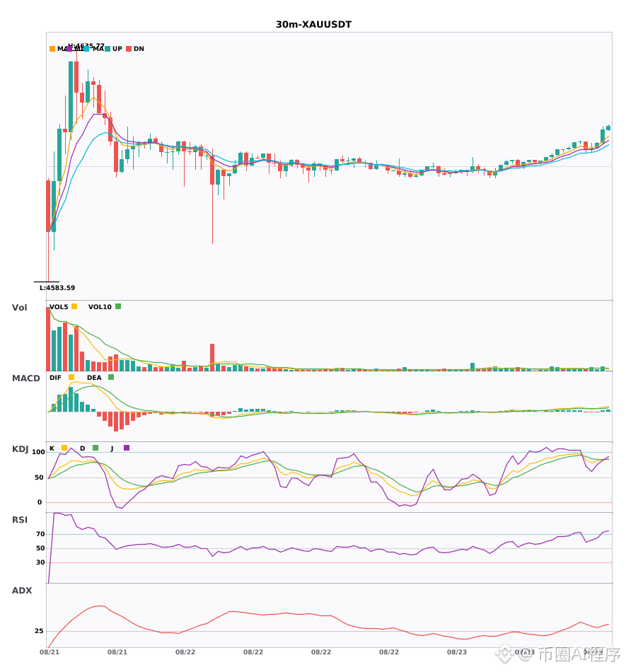This screenshot has width=626, height=672.
Task: Click the DIF legend text
Action: click(55, 378)
